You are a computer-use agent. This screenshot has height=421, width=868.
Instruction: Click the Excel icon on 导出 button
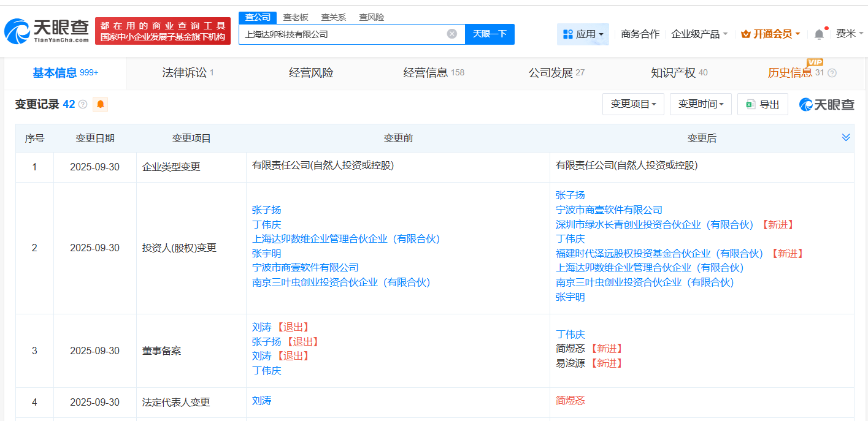[750, 104]
